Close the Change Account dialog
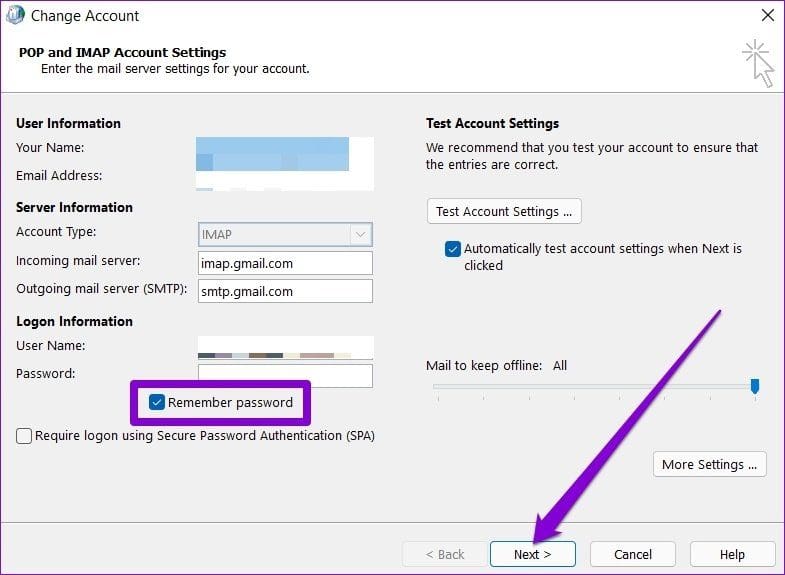The height and width of the screenshot is (575, 785). (767, 15)
